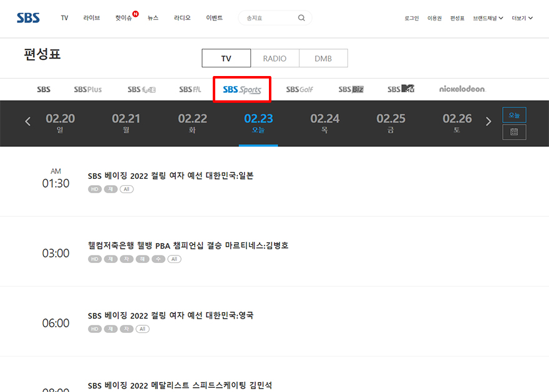Switch to the RADIO schedule tab

pyautogui.click(x=275, y=58)
